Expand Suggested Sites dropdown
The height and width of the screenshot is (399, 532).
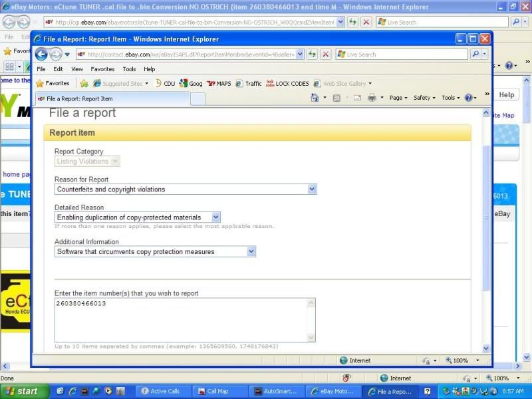(146, 84)
